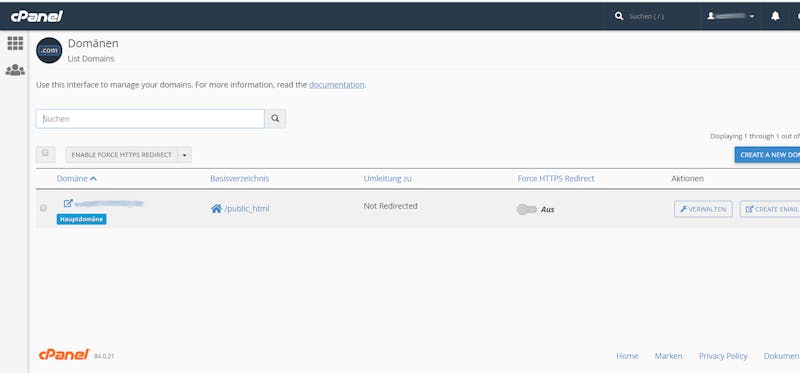
Task: Click the magnifier search button beside Suchen
Action: (276, 118)
